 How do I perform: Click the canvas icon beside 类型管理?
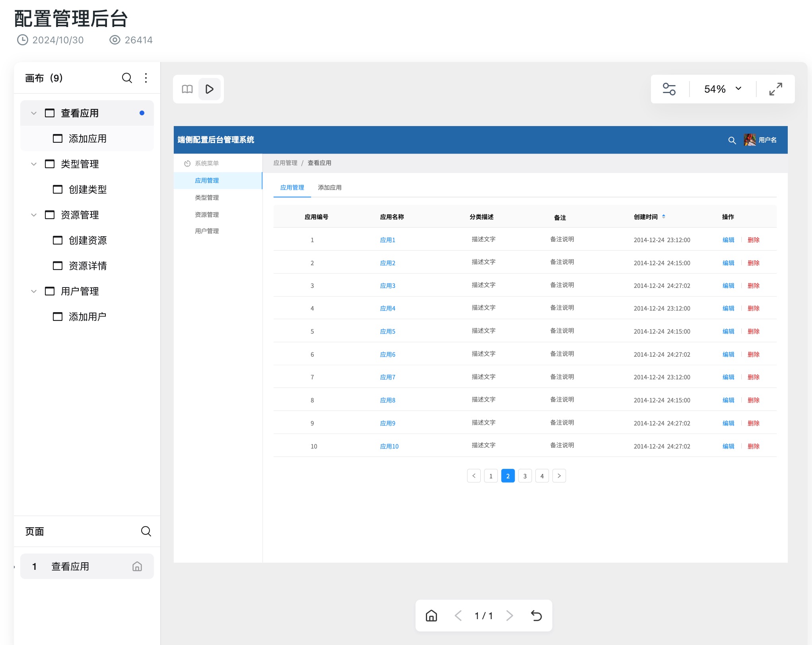tap(50, 164)
